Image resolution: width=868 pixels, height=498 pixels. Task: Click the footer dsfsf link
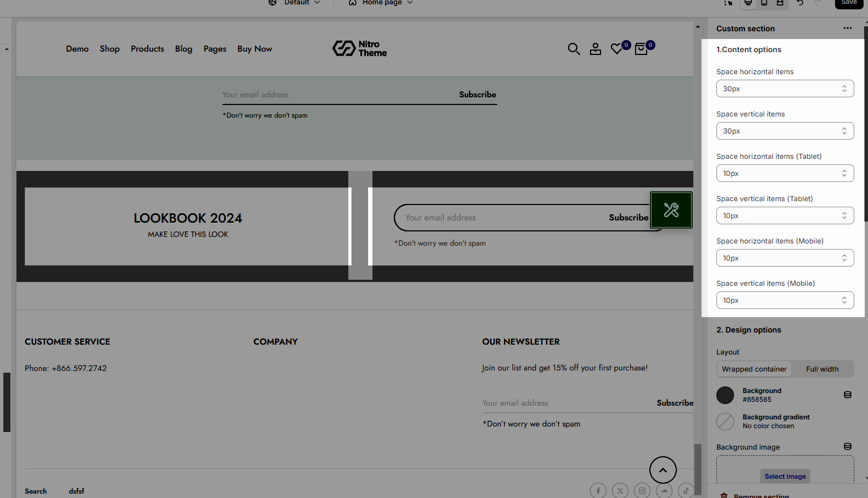coord(76,491)
